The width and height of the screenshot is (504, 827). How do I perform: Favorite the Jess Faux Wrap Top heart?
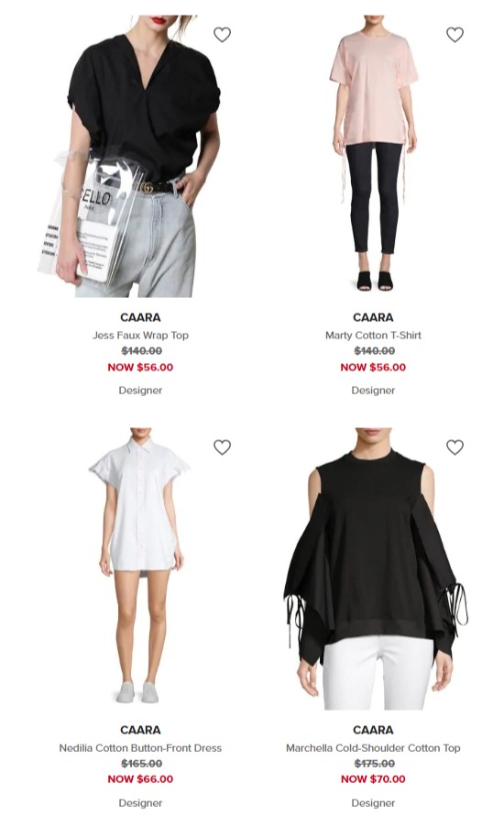[x=222, y=35]
